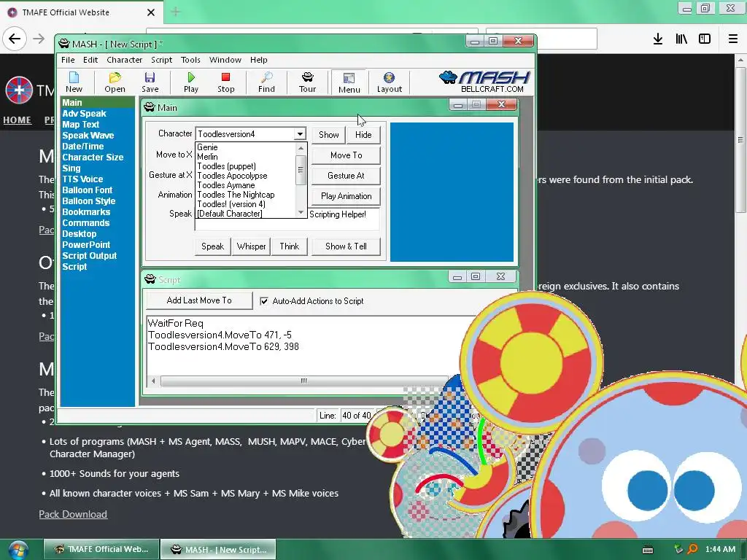Image resolution: width=747 pixels, height=560 pixels.
Task: Open the File menu
Action: pyautogui.click(x=68, y=60)
